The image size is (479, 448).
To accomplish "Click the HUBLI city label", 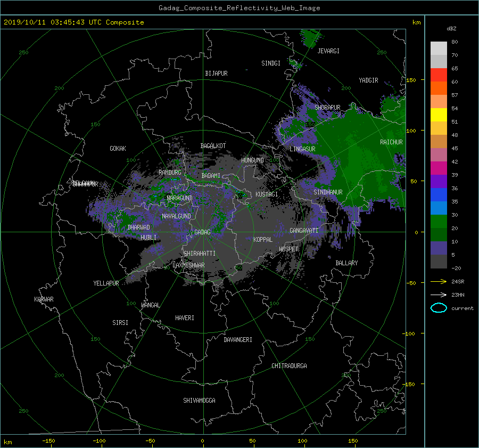I will (148, 237).
